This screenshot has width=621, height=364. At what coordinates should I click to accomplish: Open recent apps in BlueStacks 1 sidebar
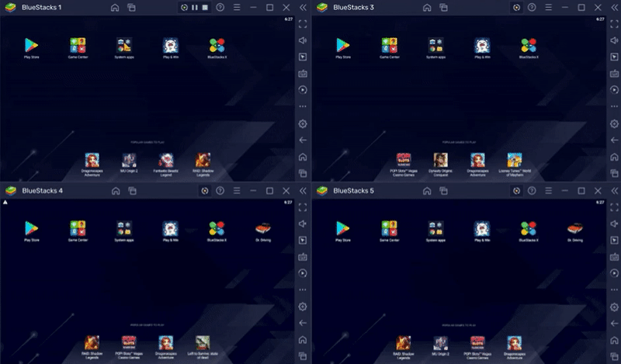click(x=303, y=174)
